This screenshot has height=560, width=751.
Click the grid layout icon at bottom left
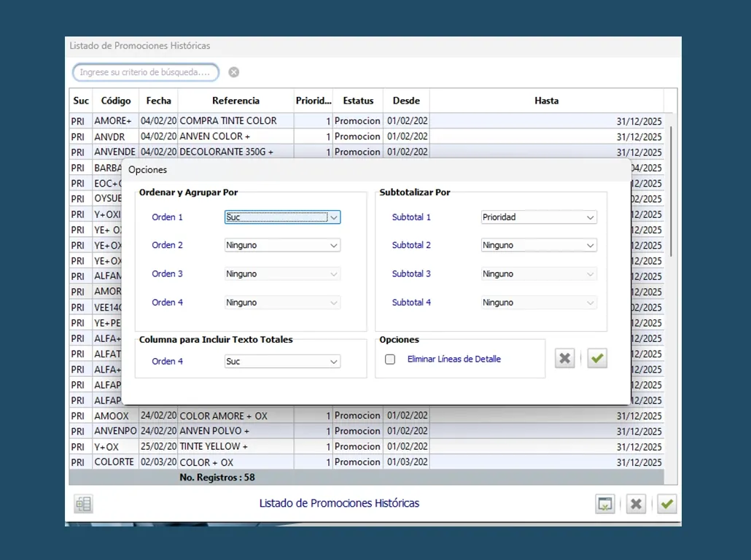tap(83, 504)
